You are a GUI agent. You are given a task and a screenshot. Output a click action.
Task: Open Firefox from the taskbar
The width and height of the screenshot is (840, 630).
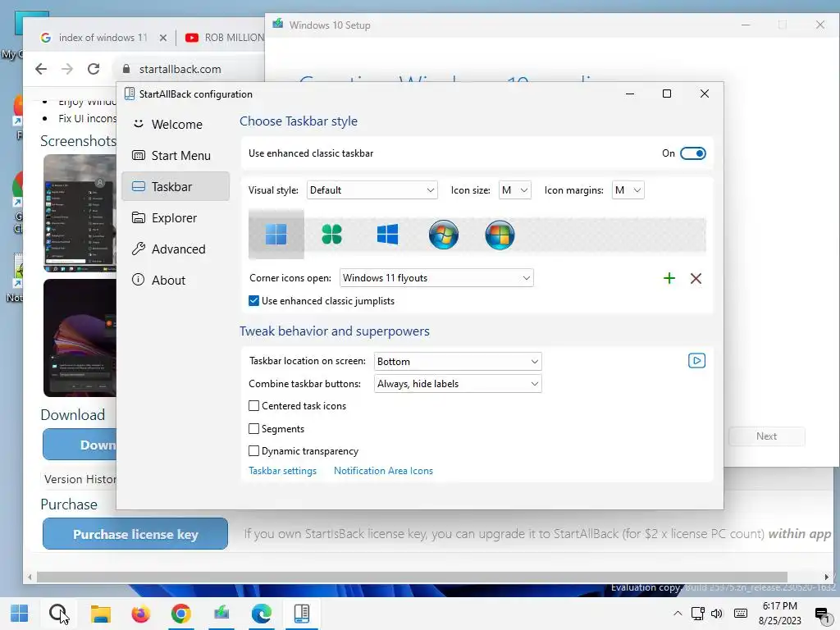(x=140, y=614)
